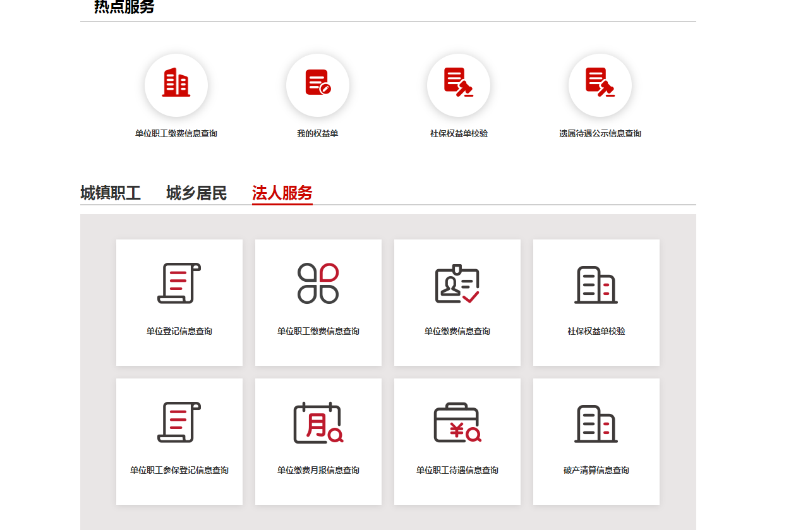The width and height of the screenshot is (803, 532).
Task: Open the 破产清算信息查询 service
Action: pyautogui.click(x=596, y=441)
